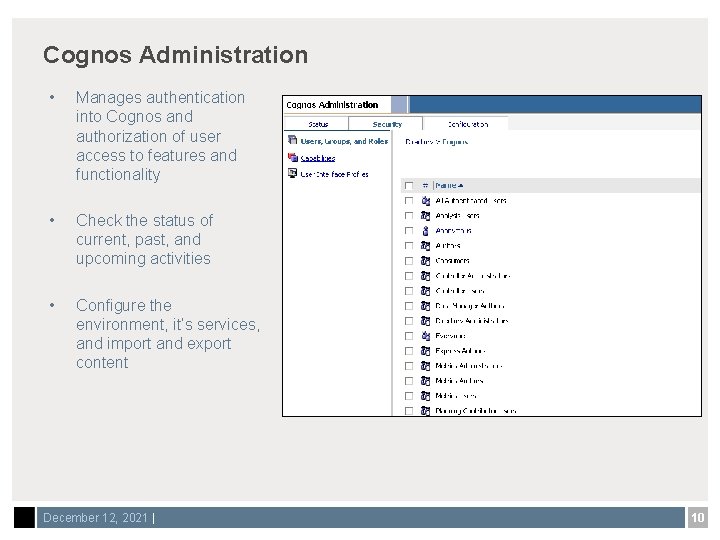Check the All Authenticated Users checkbox

tap(409, 201)
